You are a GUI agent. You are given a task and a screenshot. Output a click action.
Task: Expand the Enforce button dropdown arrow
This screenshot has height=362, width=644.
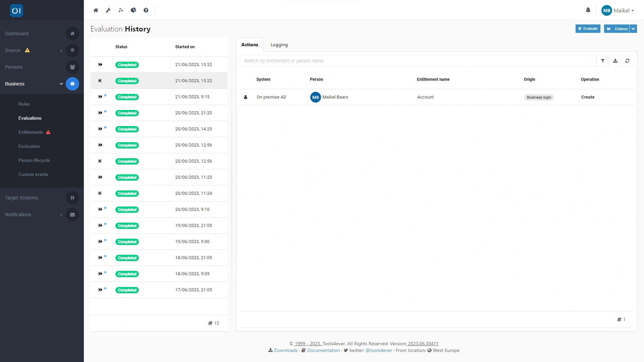633,29
